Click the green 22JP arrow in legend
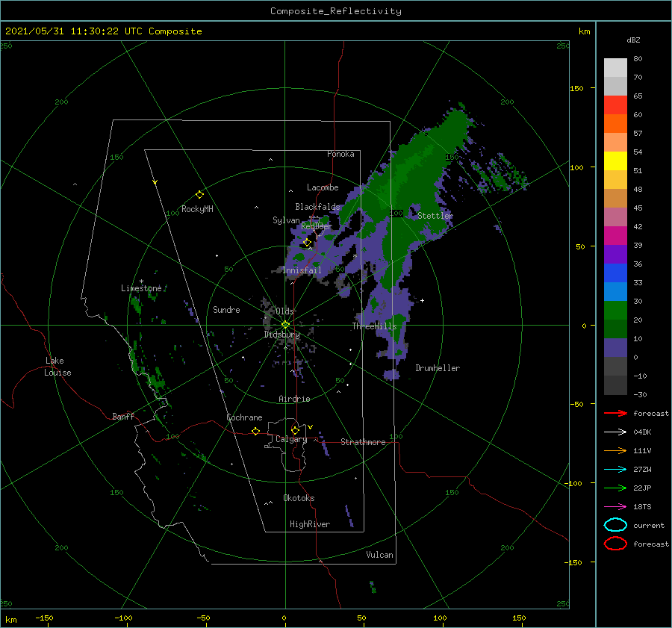 (615, 488)
